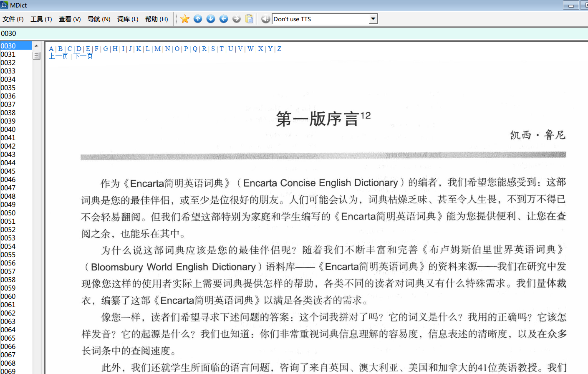Jump to letter T index link

click(222, 49)
